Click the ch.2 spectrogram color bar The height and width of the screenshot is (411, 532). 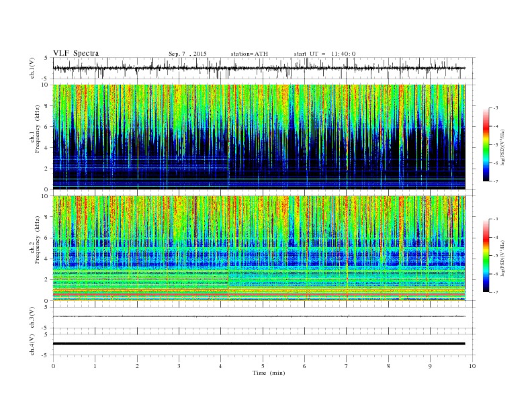click(x=486, y=256)
